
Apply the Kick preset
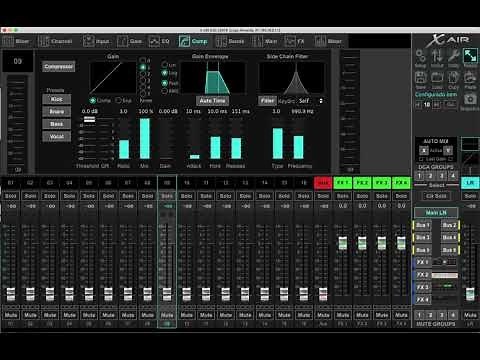tap(57, 99)
